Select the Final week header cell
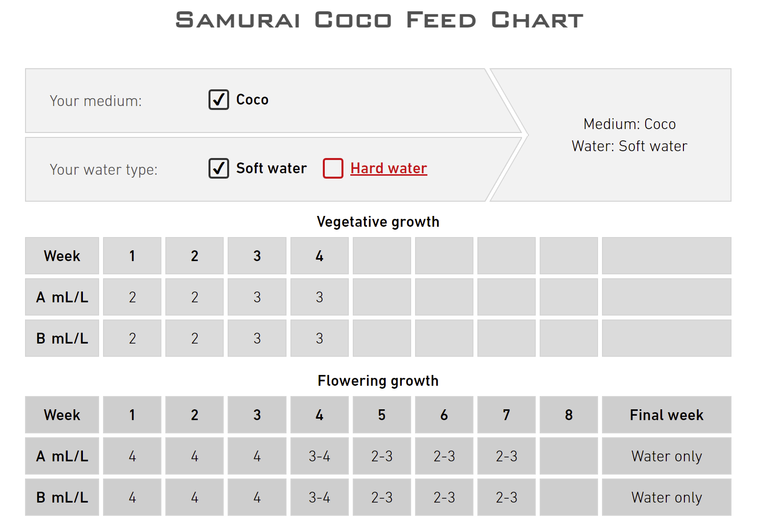Screen dimensions: 758x532 coord(666,415)
